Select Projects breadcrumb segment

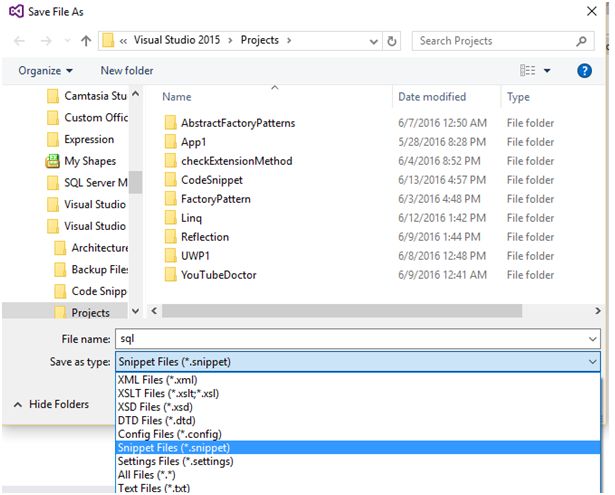click(259, 40)
